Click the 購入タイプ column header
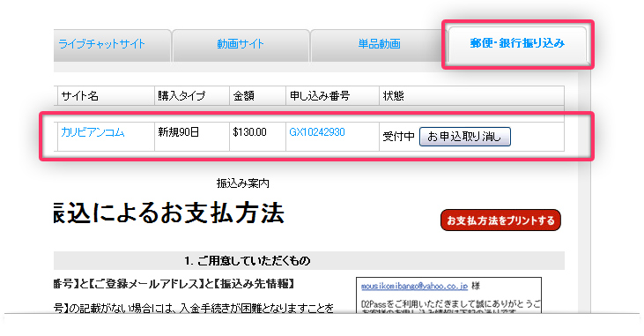This screenshot has height=336, width=644. [192, 96]
